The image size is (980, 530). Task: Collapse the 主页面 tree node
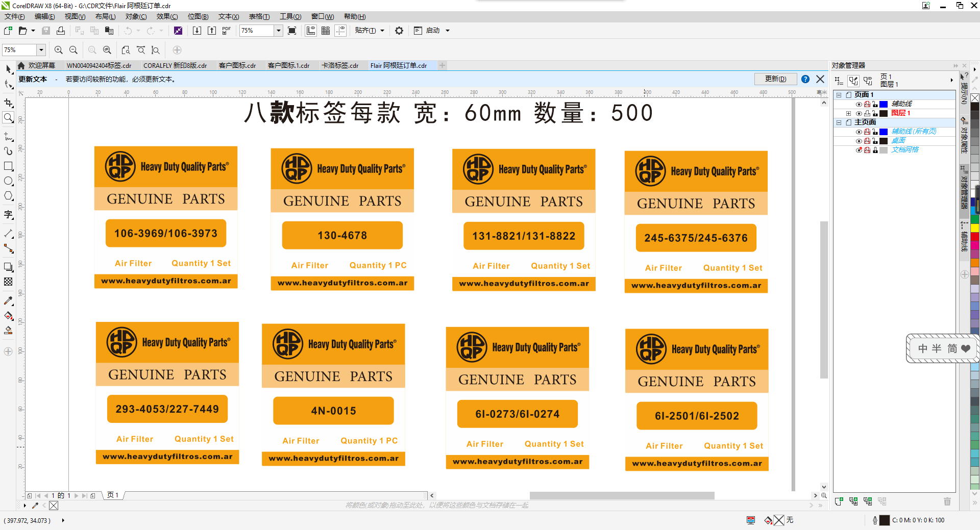coord(839,122)
